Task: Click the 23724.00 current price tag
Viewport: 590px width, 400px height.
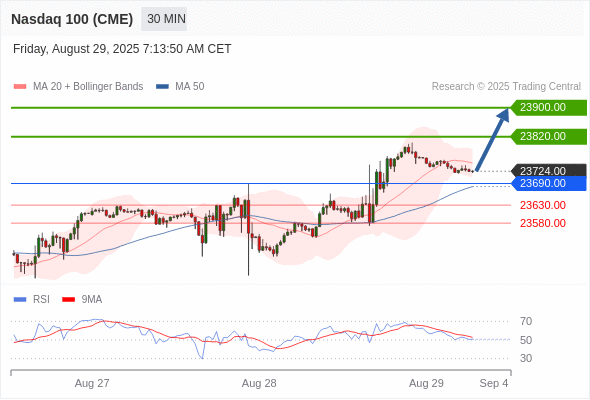Action: (x=549, y=171)
